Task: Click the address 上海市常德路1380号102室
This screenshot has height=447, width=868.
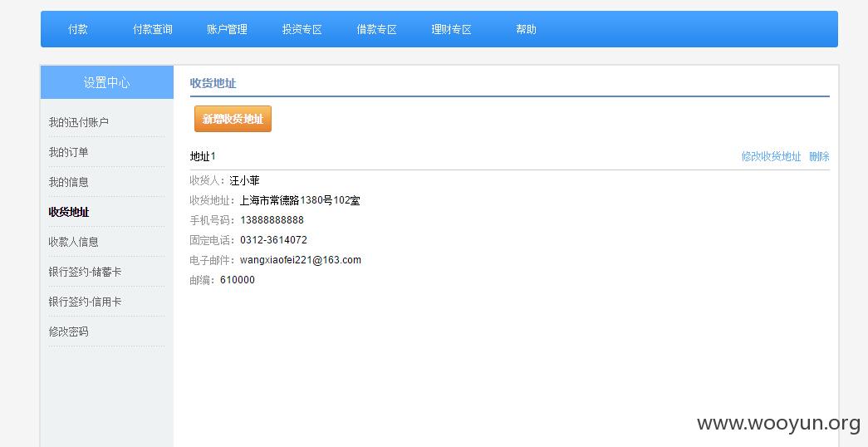Action: click(300, 200)
